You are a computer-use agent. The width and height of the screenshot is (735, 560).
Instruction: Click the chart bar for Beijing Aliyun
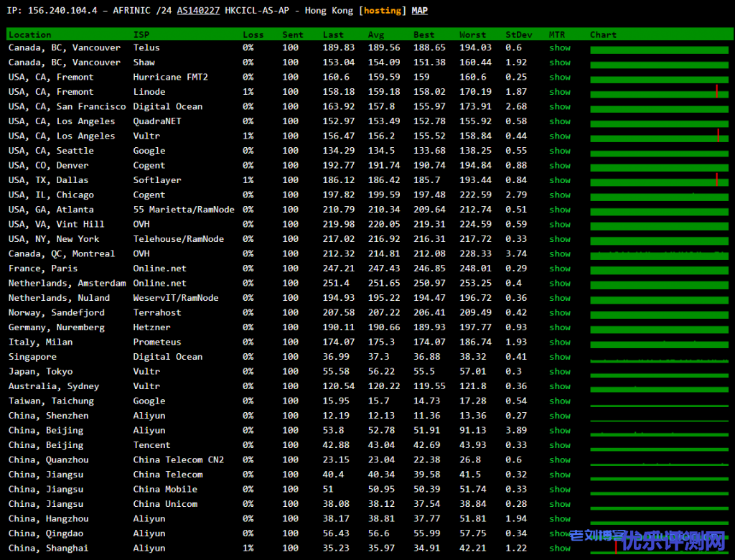tap(659, 431)
